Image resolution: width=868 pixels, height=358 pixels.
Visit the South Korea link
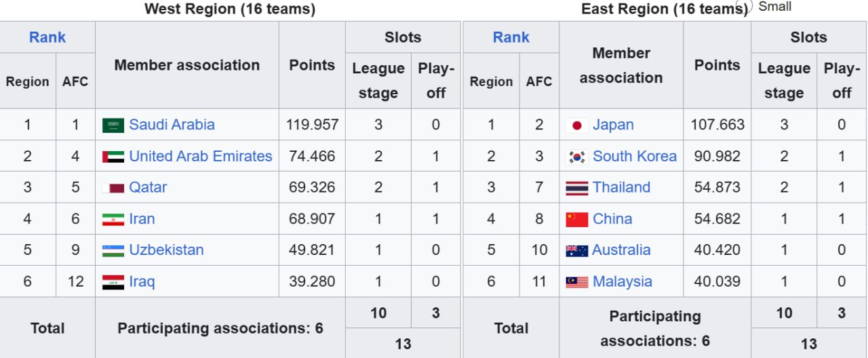634,156
